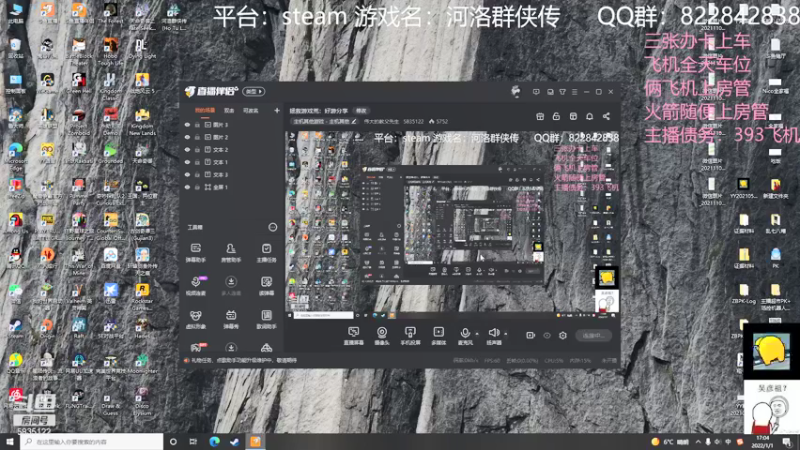This screenshot has width=800, height=450.
Task: Open the hamburger menu in title bar
Action: pos(574,92)
